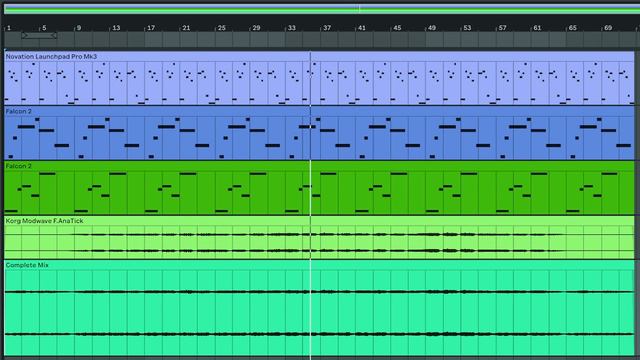Click bar 37 on the beat ruler
The image size is (640, 360).
coord(327,28)
